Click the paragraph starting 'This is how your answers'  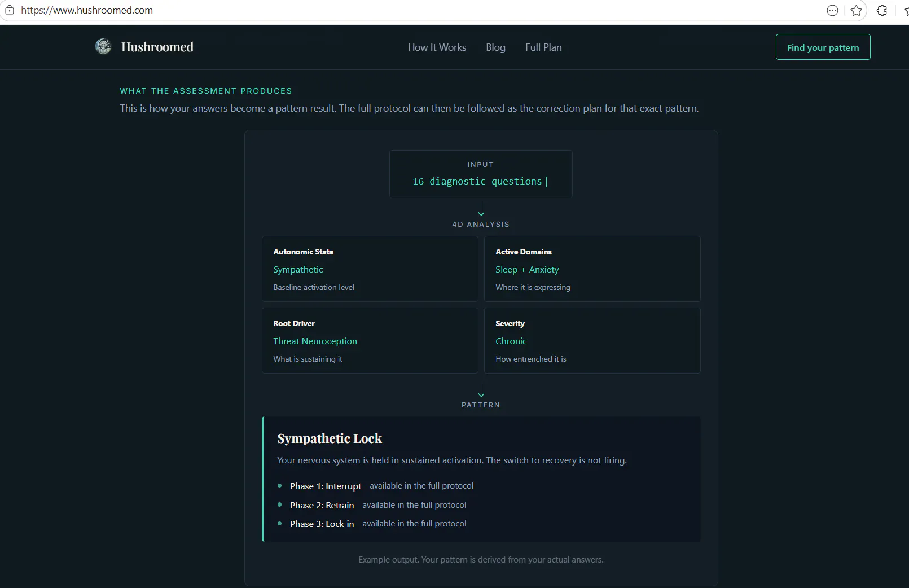click(409, 108)
